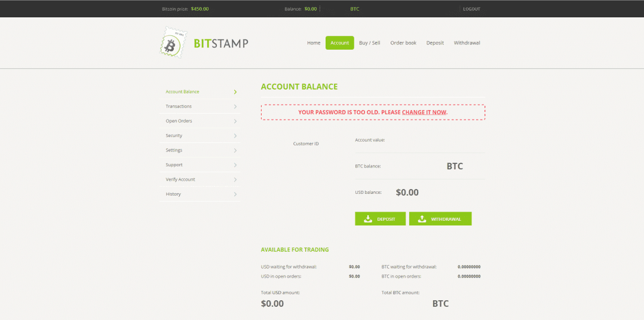
Task: Open Deposit in top navigation
Action: coord(435,43)
